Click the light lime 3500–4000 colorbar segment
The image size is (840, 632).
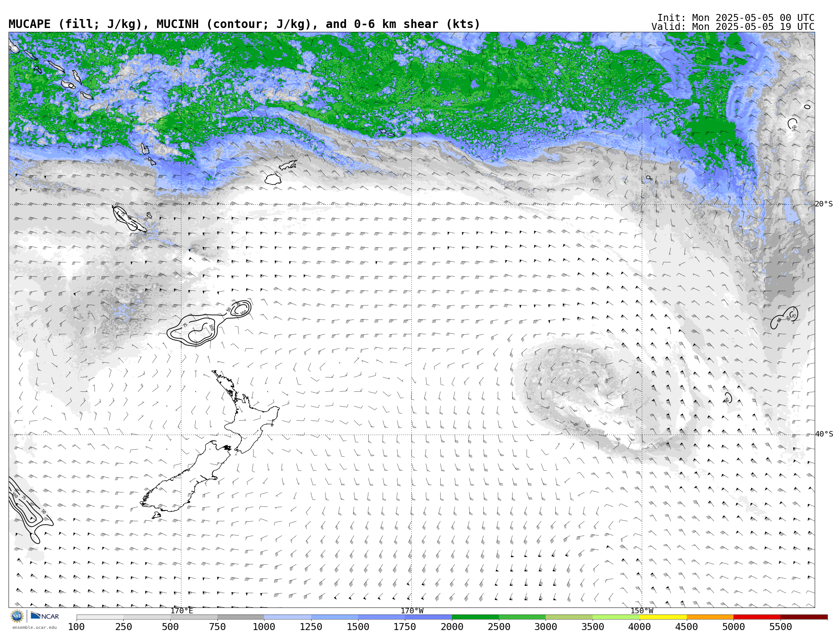[x=616, y=617]
